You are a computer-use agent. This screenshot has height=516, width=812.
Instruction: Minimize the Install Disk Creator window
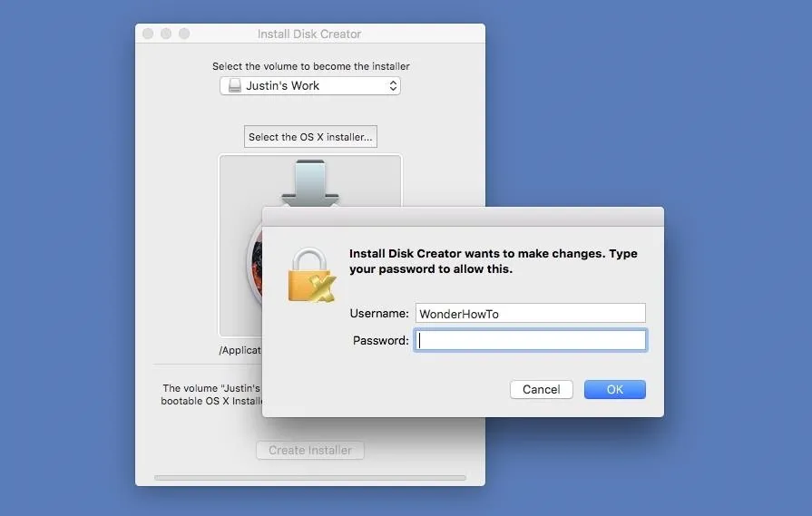pos(166,34)
